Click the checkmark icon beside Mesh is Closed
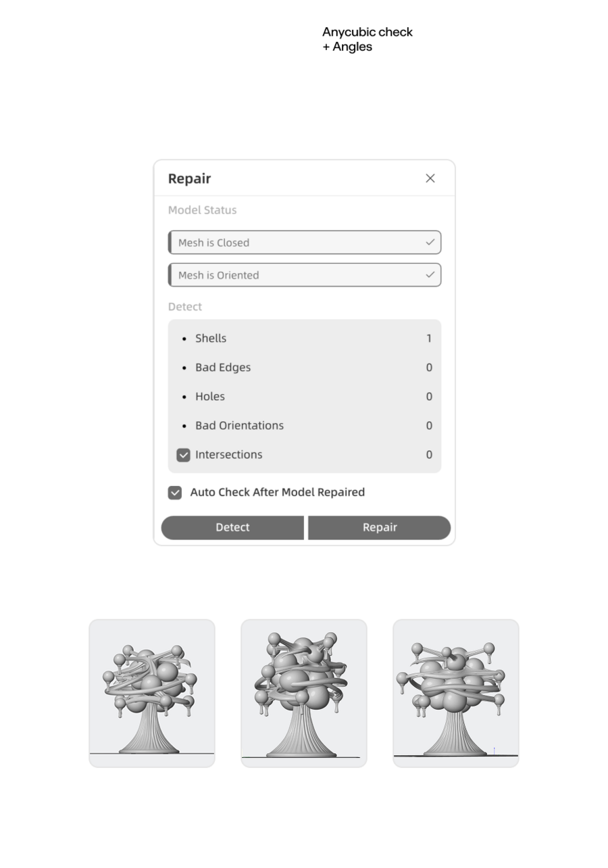This screenshot has height=868, width=608. (430, 242)
